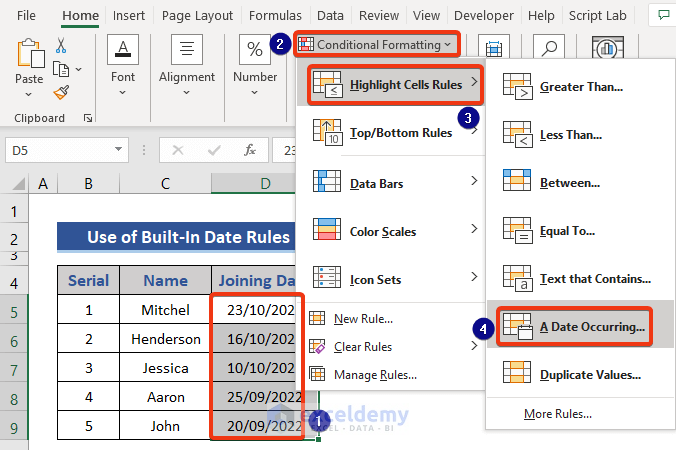Click cell containing Henderson

coord(166,339)
